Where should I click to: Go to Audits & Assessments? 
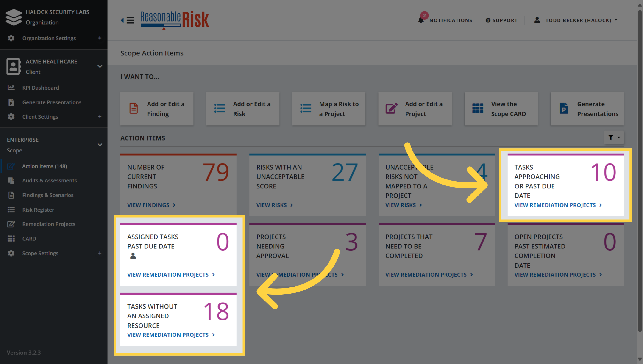pyautogui.click(x=50, y=180)
